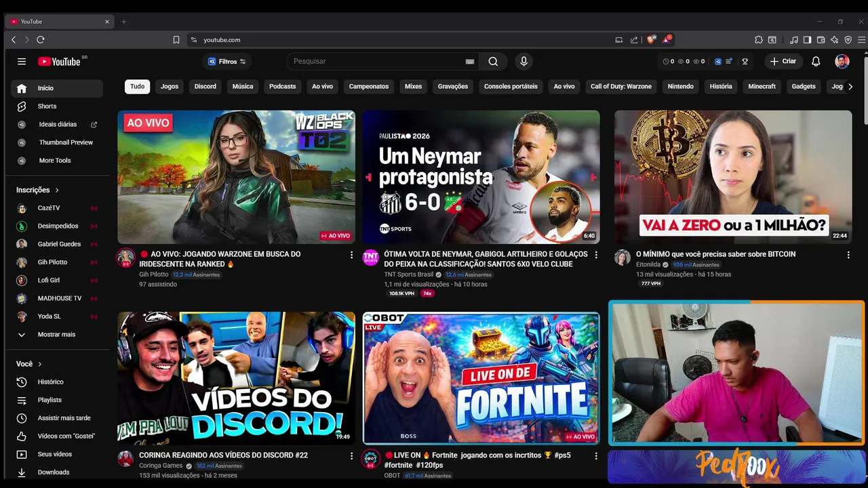Go to Início in sidebar
The image size is (868, 488).
(x=57, y=88)
